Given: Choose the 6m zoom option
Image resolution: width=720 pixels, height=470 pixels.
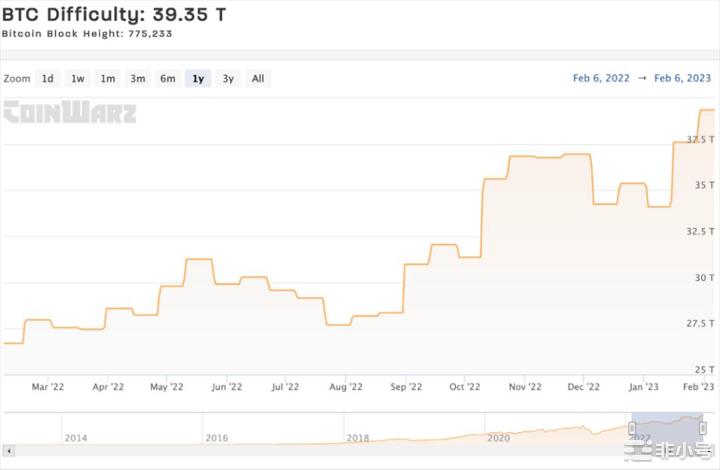Looking at the screenshot, I should 167,78.
